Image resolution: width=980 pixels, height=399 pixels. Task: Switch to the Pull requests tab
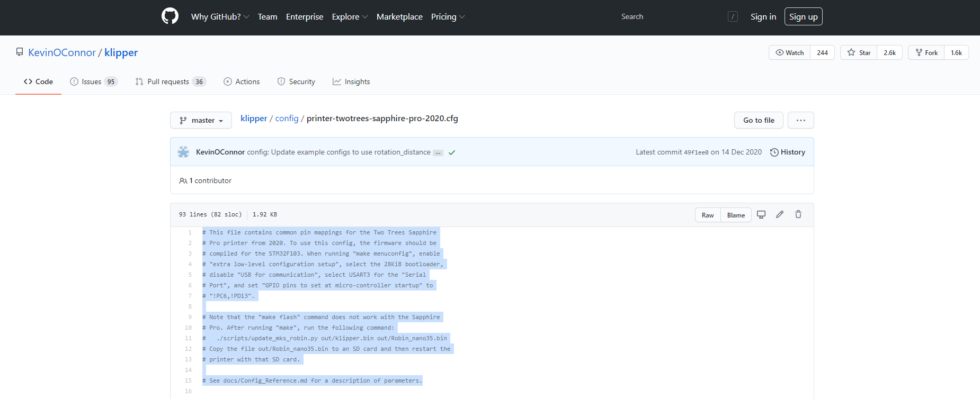(x=170, y=81)
